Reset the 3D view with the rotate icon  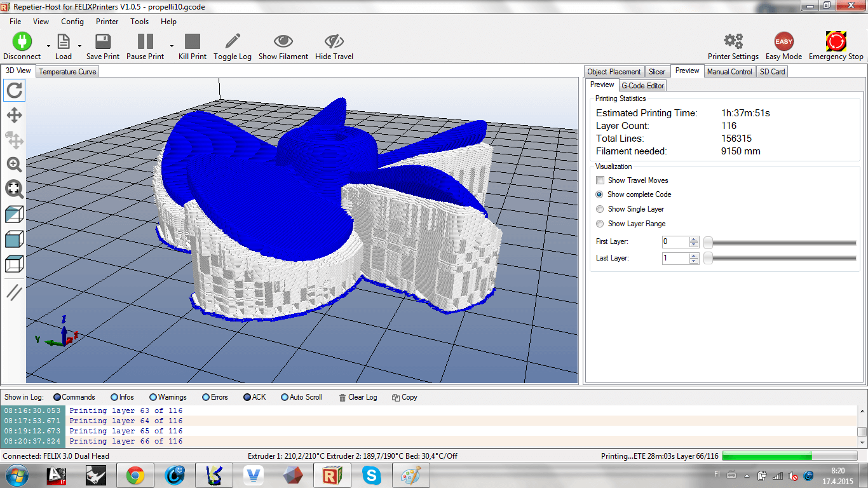coord(14,90)
